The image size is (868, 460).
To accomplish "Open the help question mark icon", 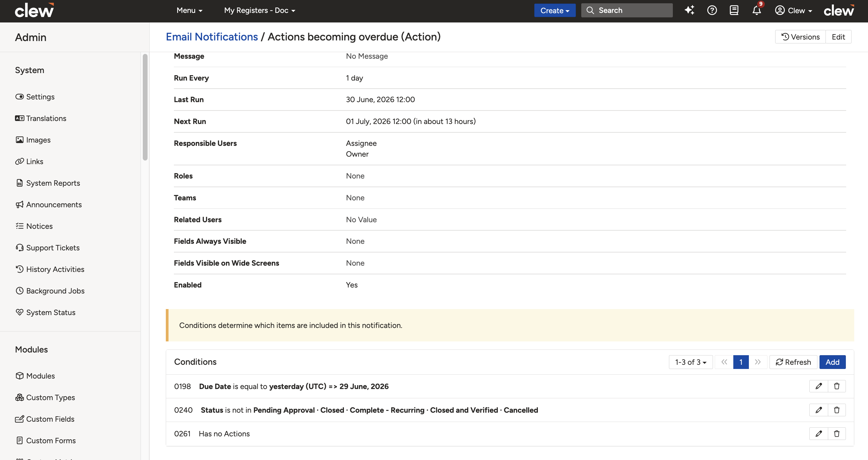I will click(x=712, y=10).
